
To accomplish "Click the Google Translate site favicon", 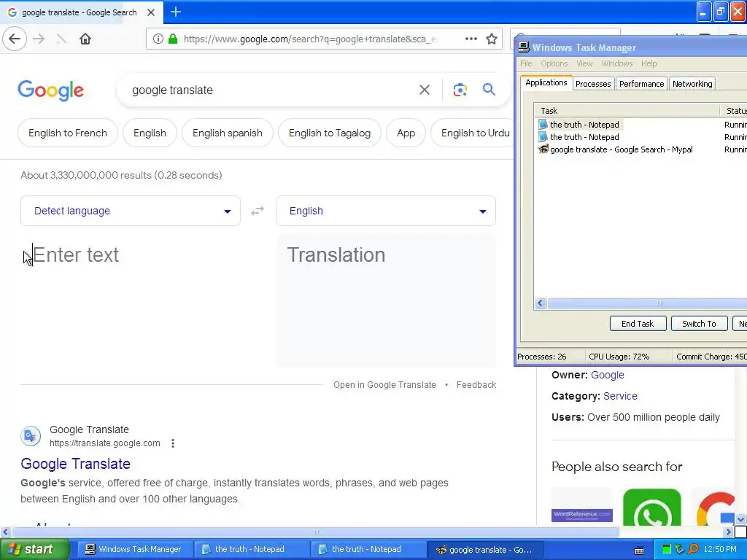I will tap(31, 436).
